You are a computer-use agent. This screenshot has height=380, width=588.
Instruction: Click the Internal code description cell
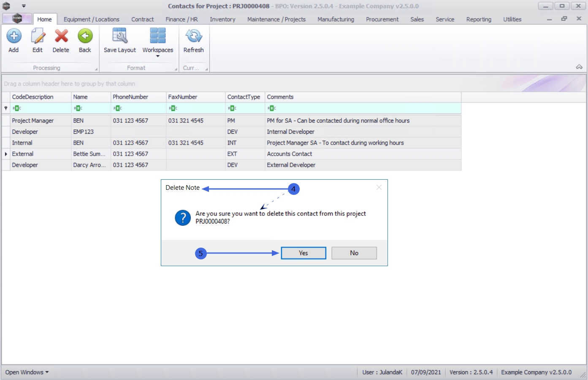[x=41, y=143]
